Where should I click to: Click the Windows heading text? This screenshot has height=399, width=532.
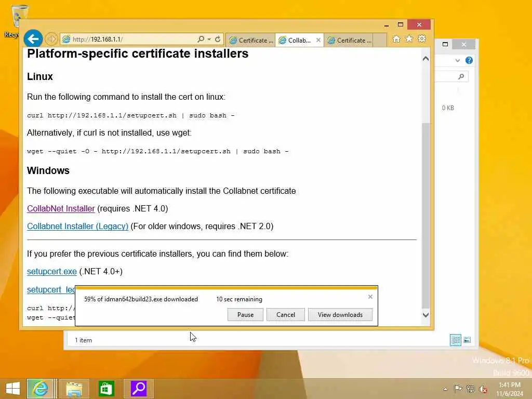tap(48, 170)
